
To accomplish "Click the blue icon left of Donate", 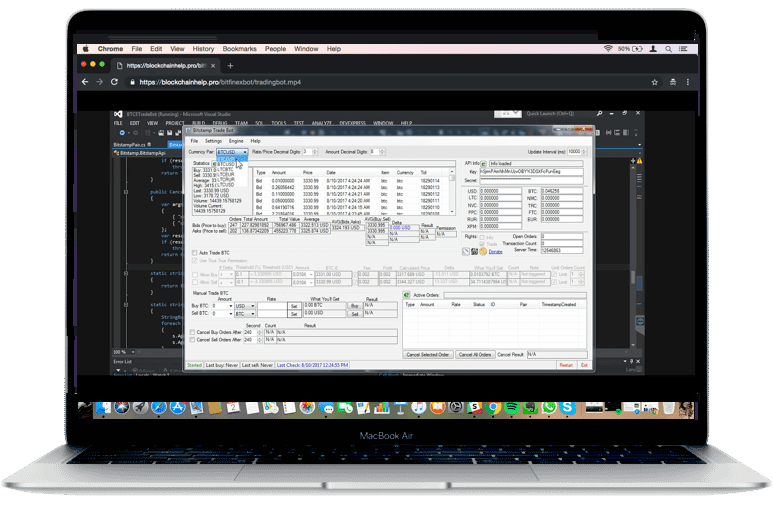I will [x=465, y=252].
